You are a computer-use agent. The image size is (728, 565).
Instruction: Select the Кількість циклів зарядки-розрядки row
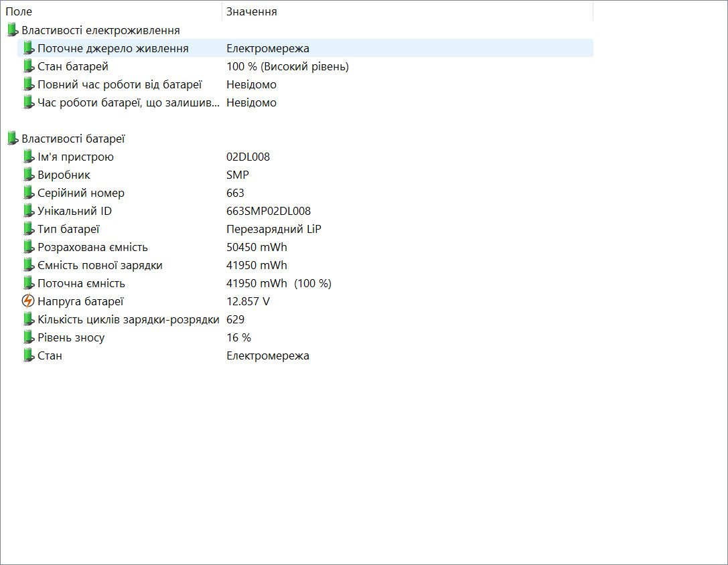tap(305, 320)
